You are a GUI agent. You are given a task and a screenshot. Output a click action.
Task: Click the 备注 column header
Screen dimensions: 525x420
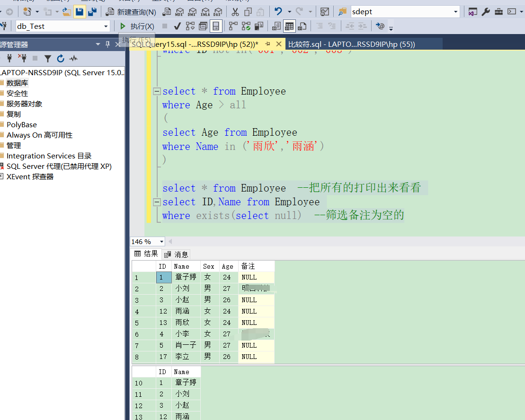click(x=256, y=266)
